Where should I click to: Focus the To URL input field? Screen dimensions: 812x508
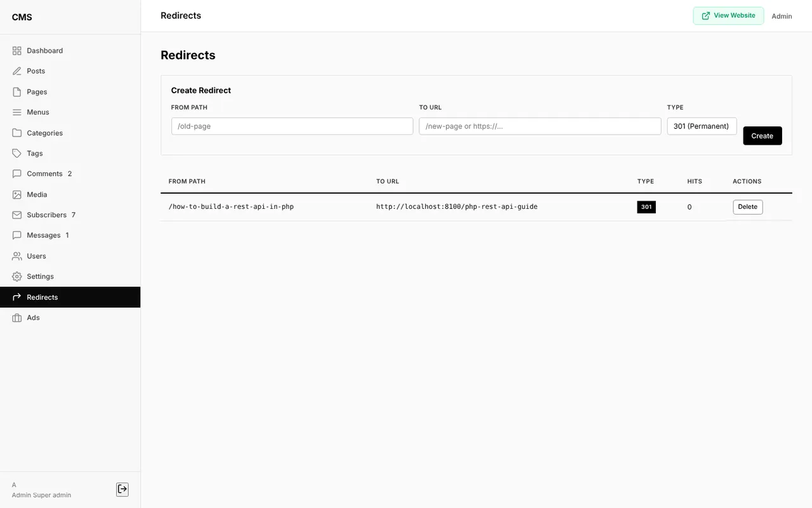coord(540,126)
